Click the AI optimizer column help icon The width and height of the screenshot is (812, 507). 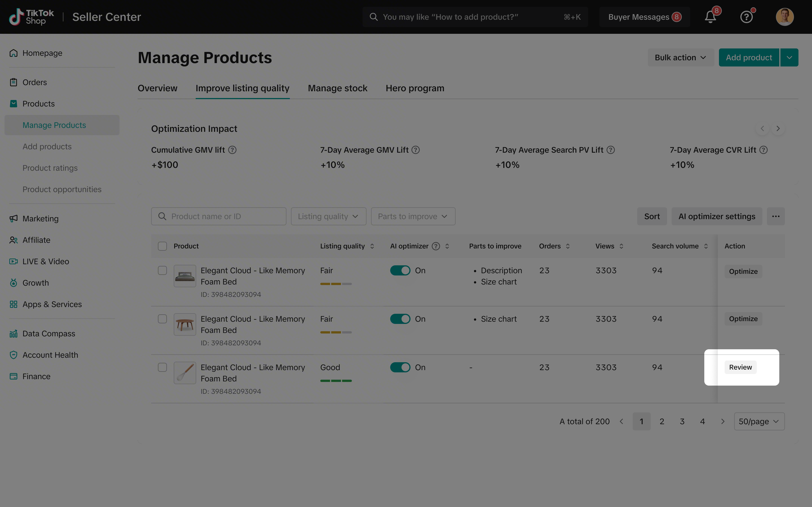tap(436, 246)
